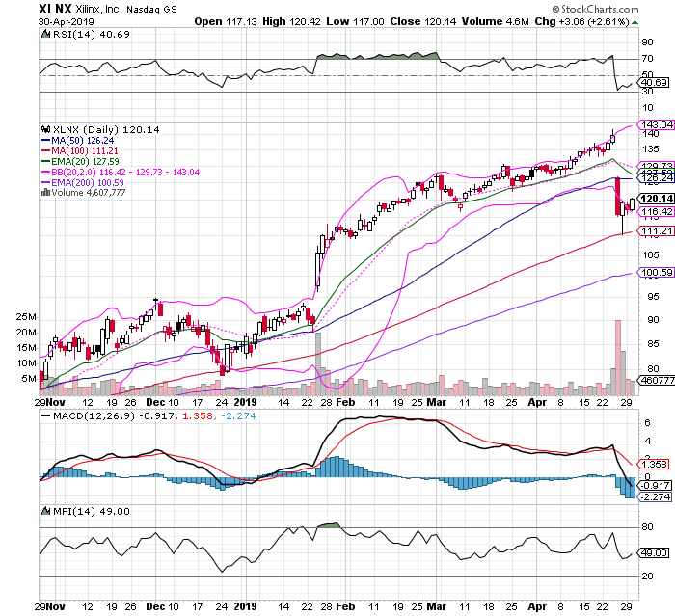
Task: Click the 126.24 MA(50) price tag
Action: 656,177
